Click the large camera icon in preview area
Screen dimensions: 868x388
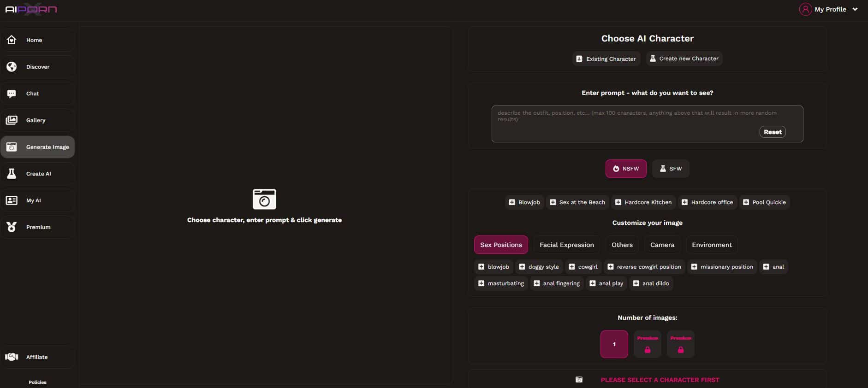click(264, 199)
